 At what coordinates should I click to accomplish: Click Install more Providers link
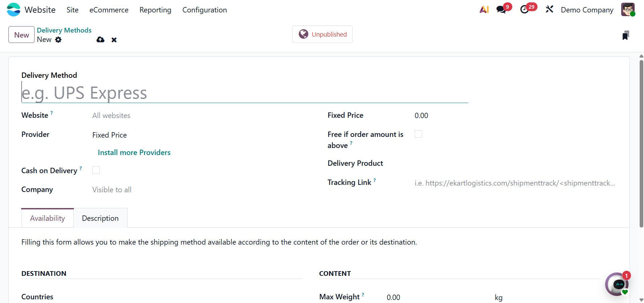pos(134,153)
